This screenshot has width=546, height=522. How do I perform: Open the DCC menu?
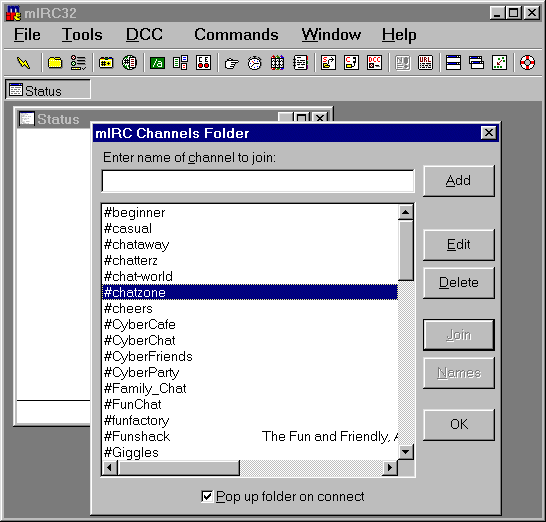coord(144,35)
